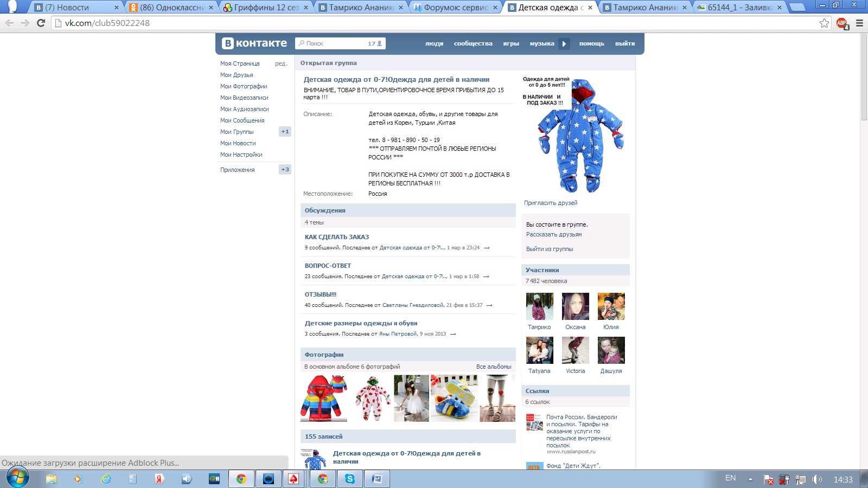868x488 pixels.
Task: Click 'Выйти из группы' to leave group
Action: (x=550, y=249)
